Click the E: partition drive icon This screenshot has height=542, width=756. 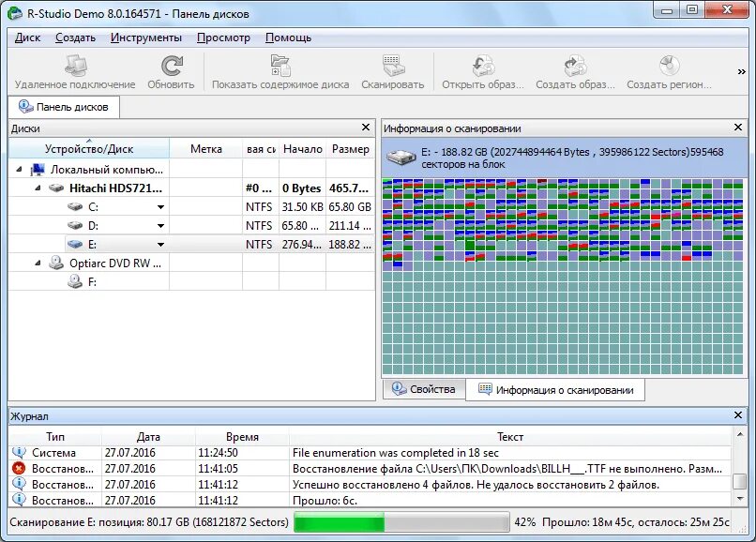pyautogui.click(x=75, y=245)
